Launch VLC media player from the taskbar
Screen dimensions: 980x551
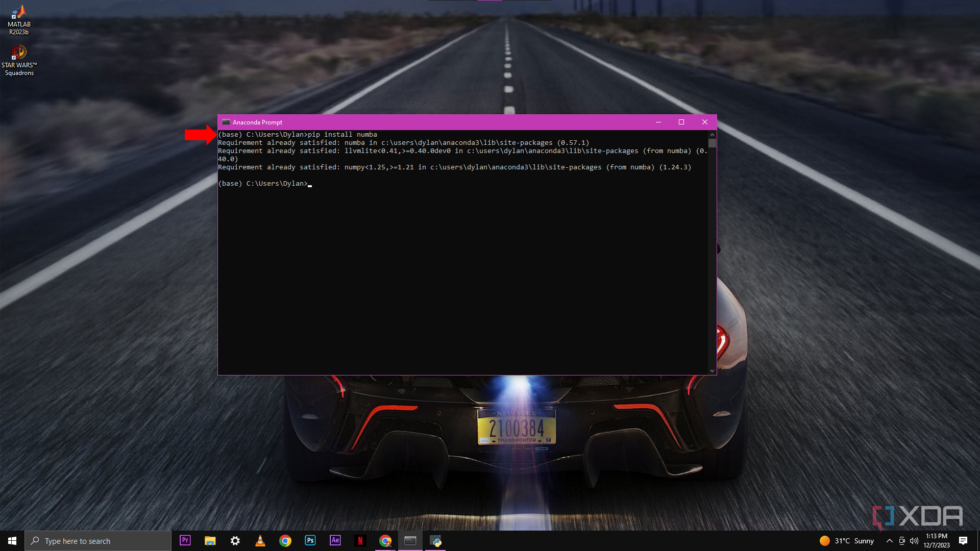tap(260, 540)
